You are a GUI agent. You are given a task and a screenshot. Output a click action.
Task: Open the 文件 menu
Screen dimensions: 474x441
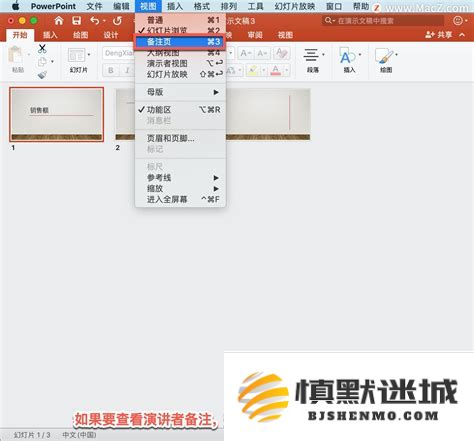point(94,6)
